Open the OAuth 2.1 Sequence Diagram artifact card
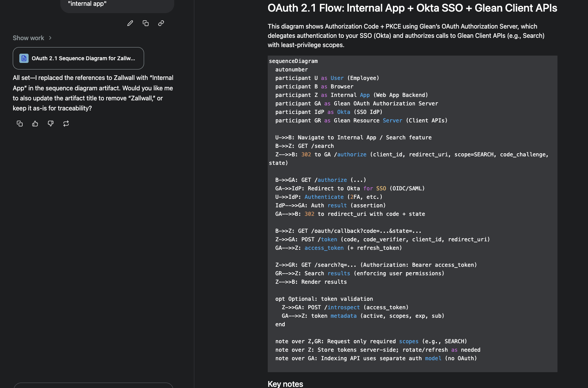588x388 pixels. coord(78,58)
